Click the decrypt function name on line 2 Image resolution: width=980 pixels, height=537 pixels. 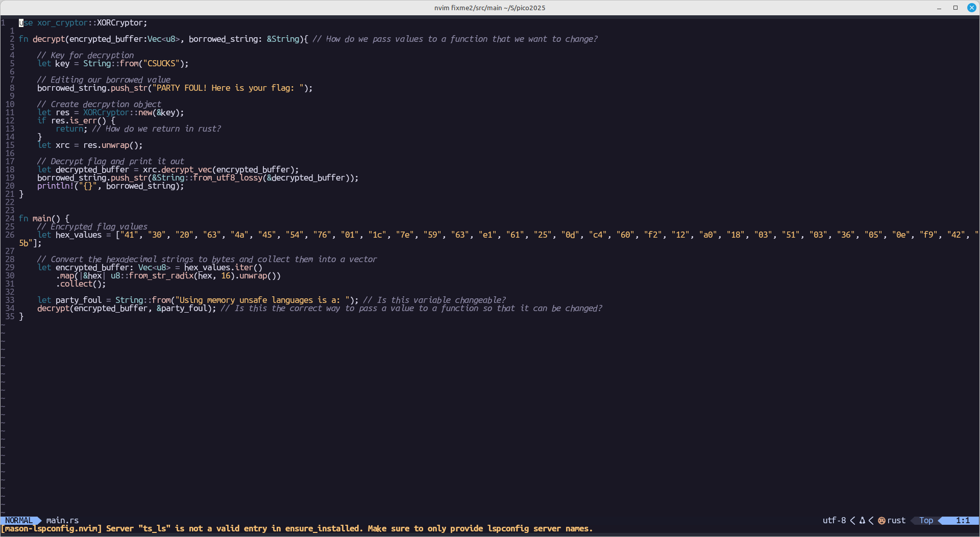click(x=48, y=39)
